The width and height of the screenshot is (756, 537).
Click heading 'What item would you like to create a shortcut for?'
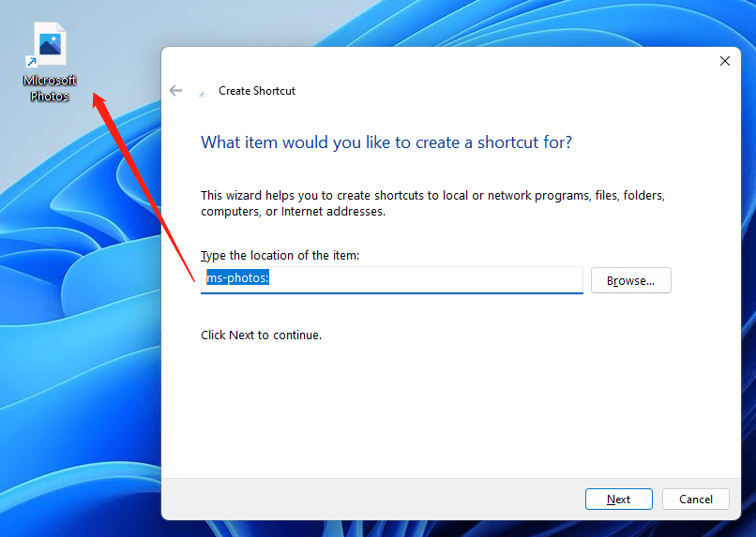(386, 142)
